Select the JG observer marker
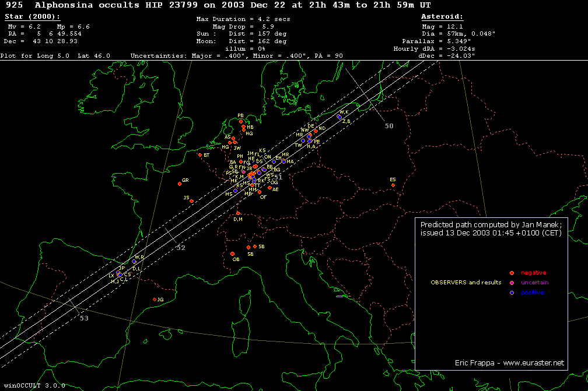Screen dimensions: 588x391 point(155,300)
